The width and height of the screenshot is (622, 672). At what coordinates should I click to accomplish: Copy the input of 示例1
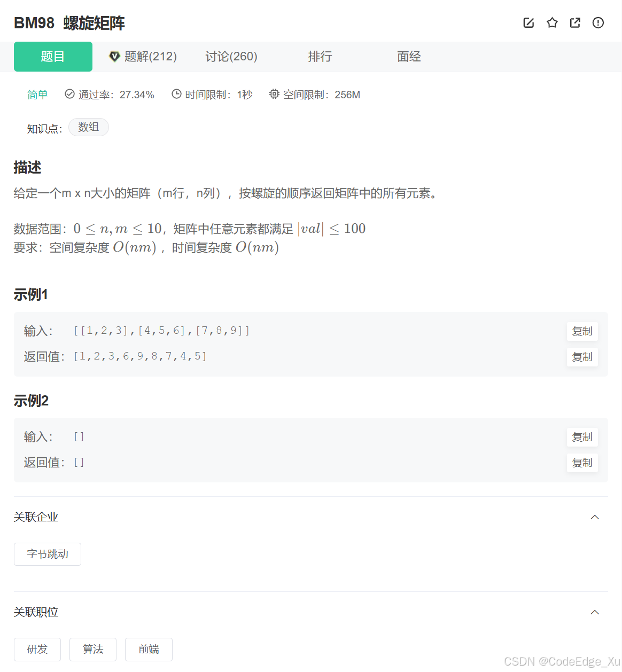pos(582,331)
